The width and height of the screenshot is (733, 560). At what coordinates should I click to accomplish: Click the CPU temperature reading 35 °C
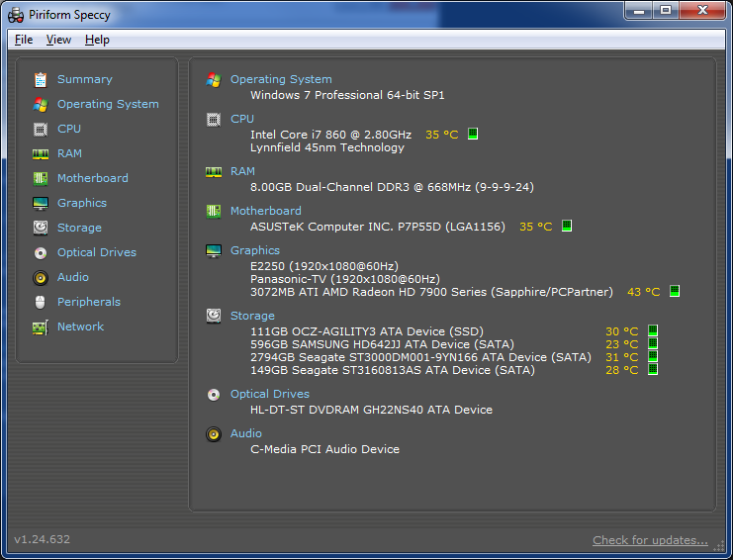click(x=442, y=135)
